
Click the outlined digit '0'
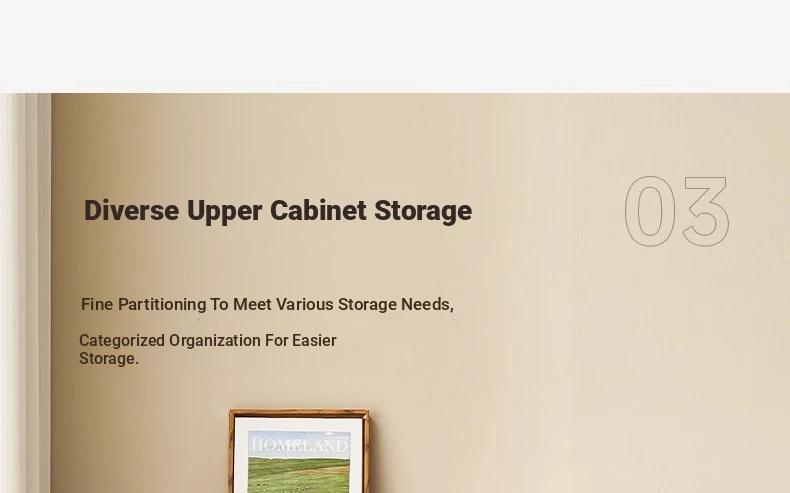[650, 212]
